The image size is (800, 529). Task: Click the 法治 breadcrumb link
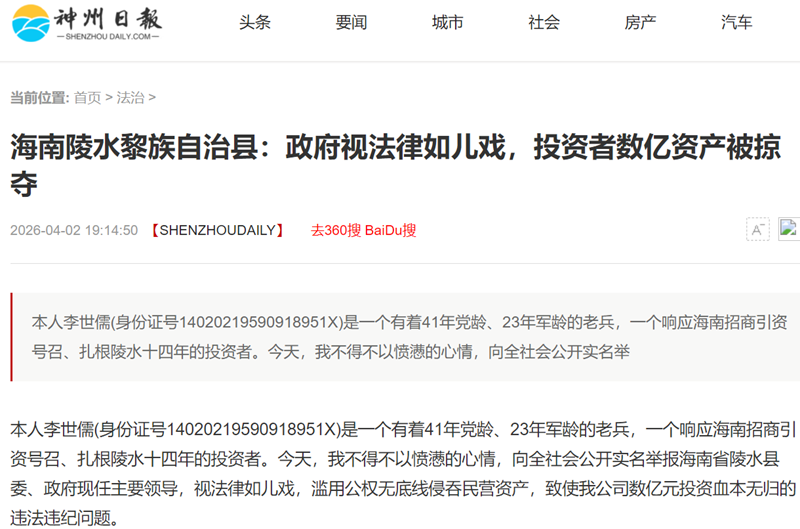(130, 97)
